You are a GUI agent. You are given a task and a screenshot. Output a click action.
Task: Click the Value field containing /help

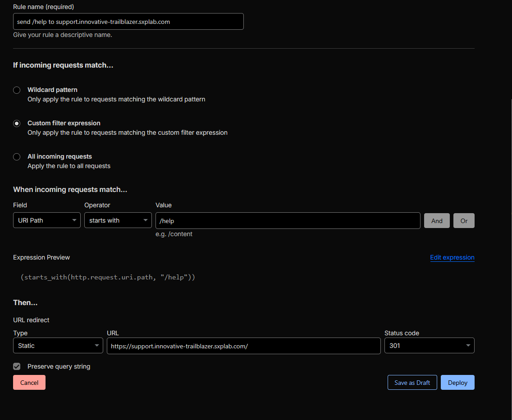(288, 221)
